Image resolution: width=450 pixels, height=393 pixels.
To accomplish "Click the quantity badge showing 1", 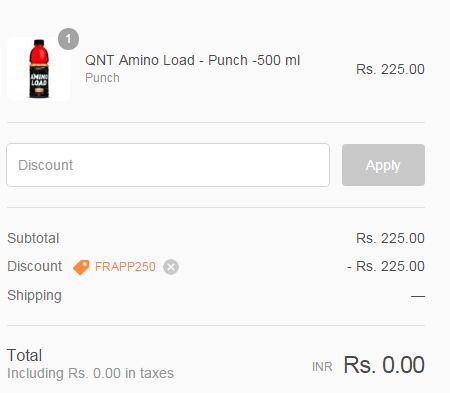I will click(x=68, y=39).
